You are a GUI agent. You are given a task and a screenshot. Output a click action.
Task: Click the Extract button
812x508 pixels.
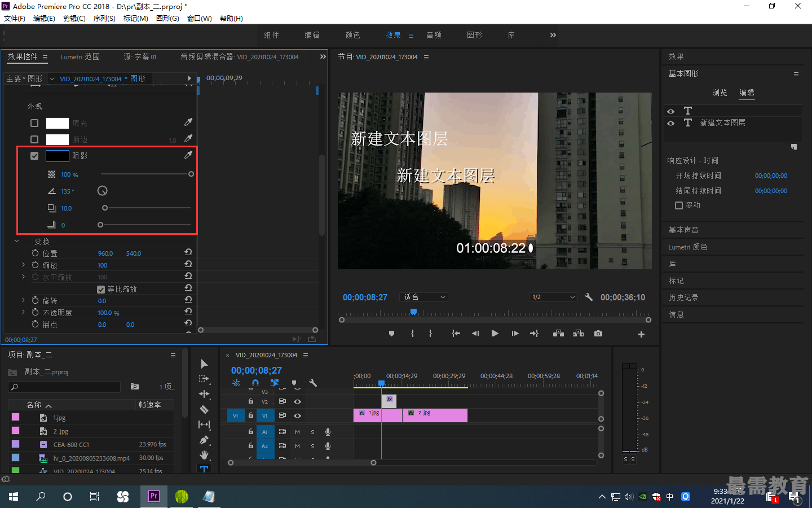(x=578, y=334)
